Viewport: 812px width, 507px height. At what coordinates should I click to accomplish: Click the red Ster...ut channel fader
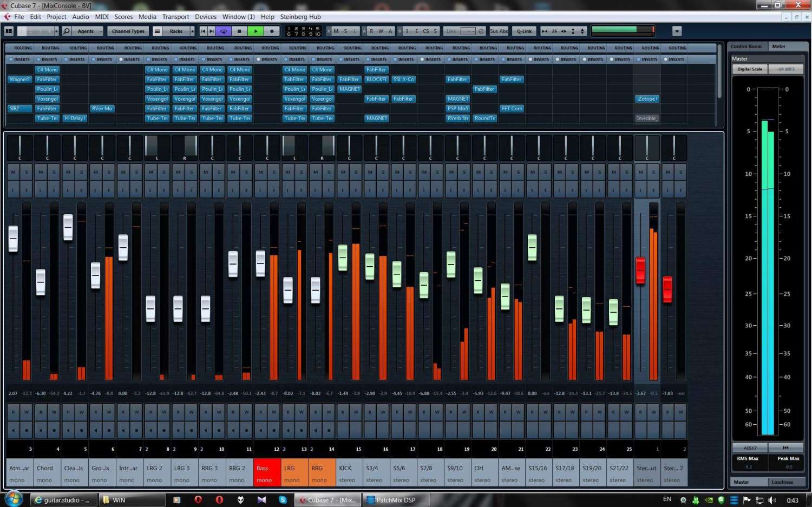pos(640,271)
